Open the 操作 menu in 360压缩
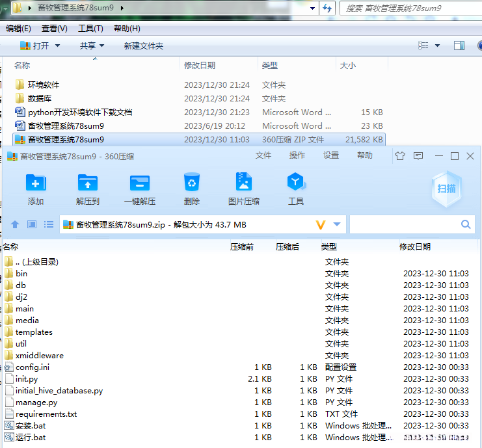Viewport: 482px width, 448px height. [x=297, y=155]
